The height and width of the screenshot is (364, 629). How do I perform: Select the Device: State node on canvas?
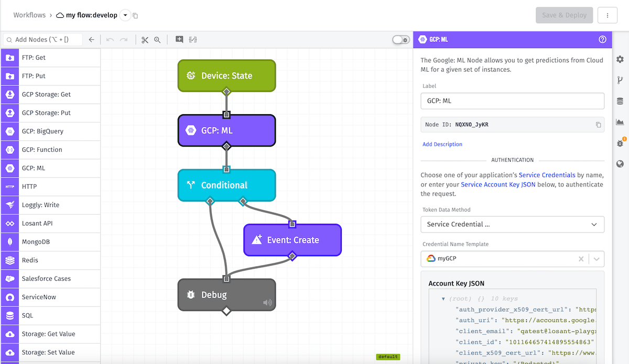(x=226, y=76)
